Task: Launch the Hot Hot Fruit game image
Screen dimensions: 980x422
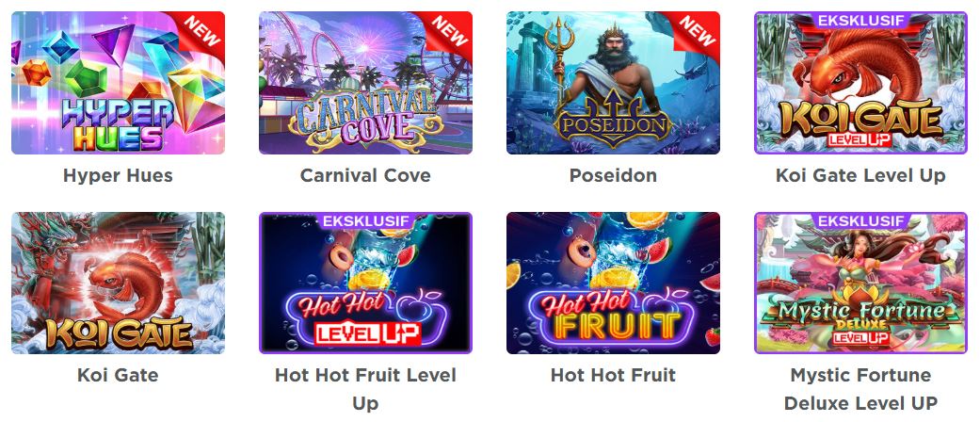Action: pyautogui.click(x=613, y=284)
